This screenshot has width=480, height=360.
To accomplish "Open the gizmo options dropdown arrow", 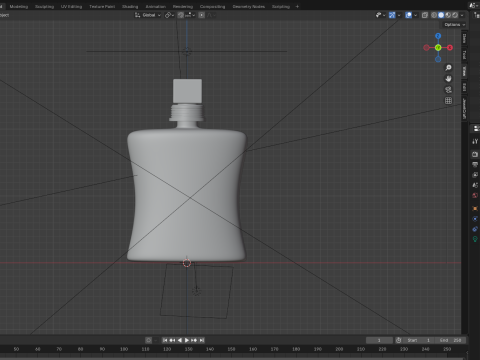I will (x=399, y=15).
